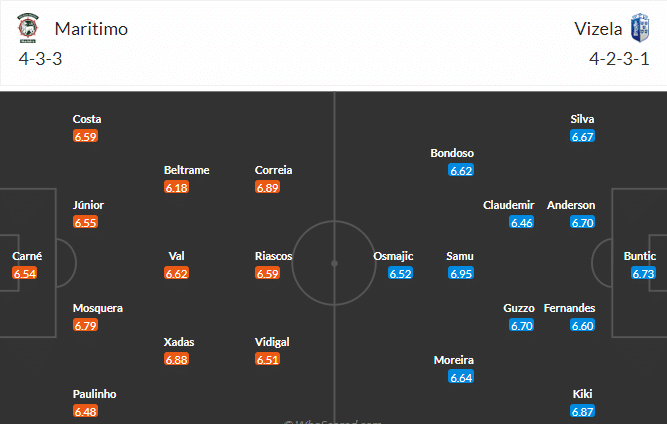This screenshot has width=667, height=424.
Task: Select player Mosquera in defense
Action: click(x=98, y=308)
